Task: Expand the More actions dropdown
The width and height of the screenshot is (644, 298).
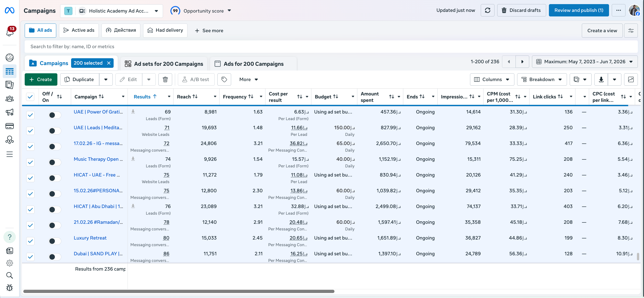Action: click(249, 79)
